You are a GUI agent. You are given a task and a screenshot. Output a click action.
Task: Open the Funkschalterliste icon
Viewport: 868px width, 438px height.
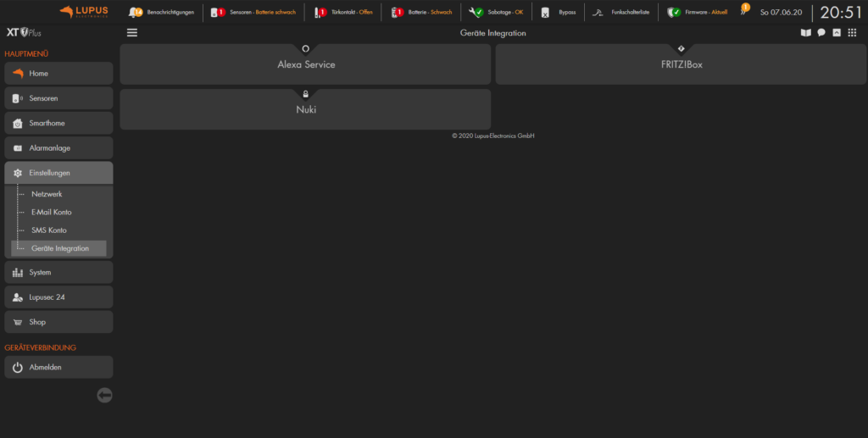(598, 13)
